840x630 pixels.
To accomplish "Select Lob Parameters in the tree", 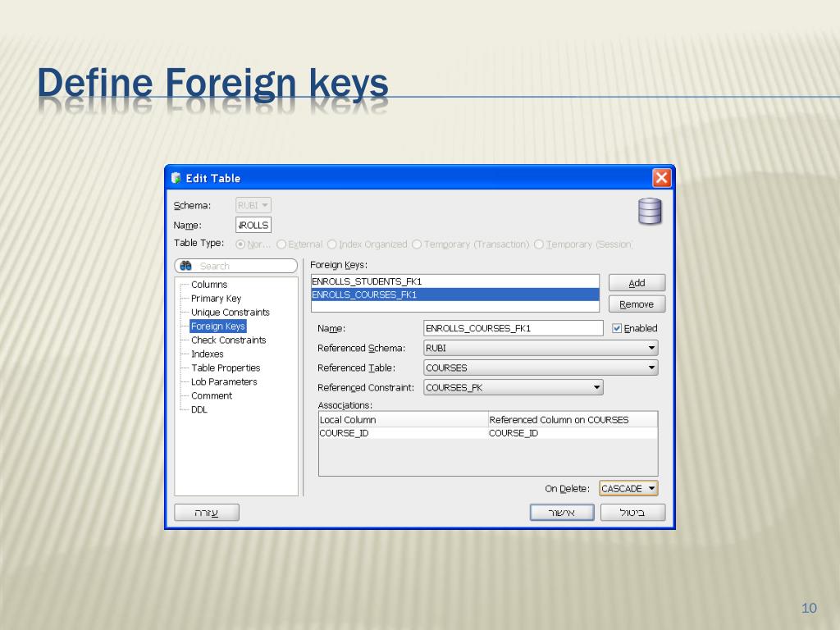I will (224, 382).
